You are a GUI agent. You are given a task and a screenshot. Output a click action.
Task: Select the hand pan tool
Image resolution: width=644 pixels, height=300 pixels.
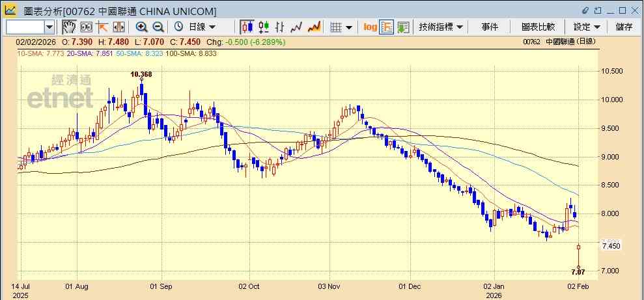(x=70, y=27)
